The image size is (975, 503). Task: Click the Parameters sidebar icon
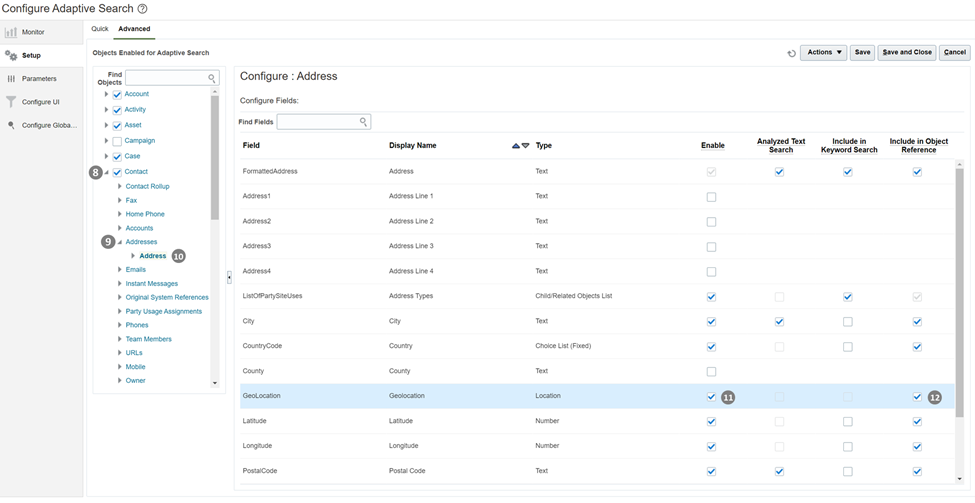pos(11,78)
